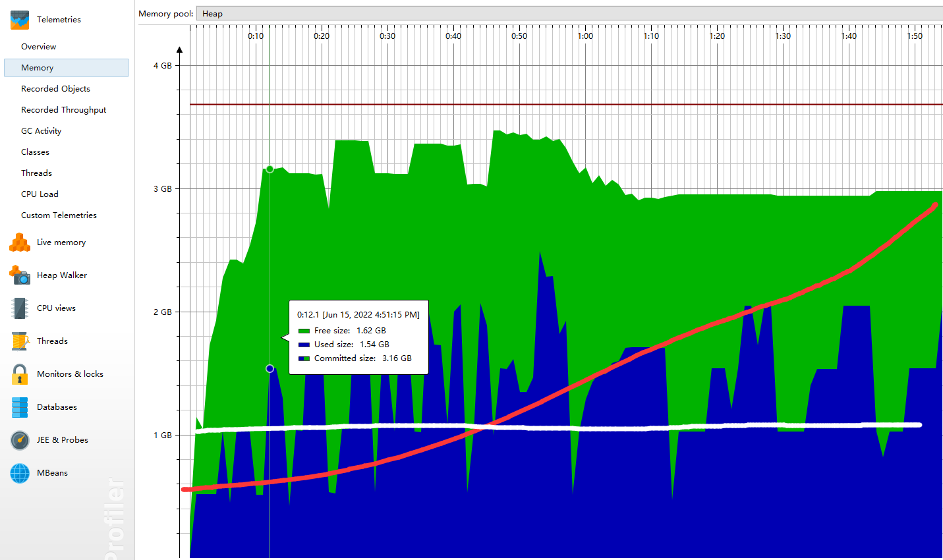Open the CPU Load telemetry

pos(40,194)
